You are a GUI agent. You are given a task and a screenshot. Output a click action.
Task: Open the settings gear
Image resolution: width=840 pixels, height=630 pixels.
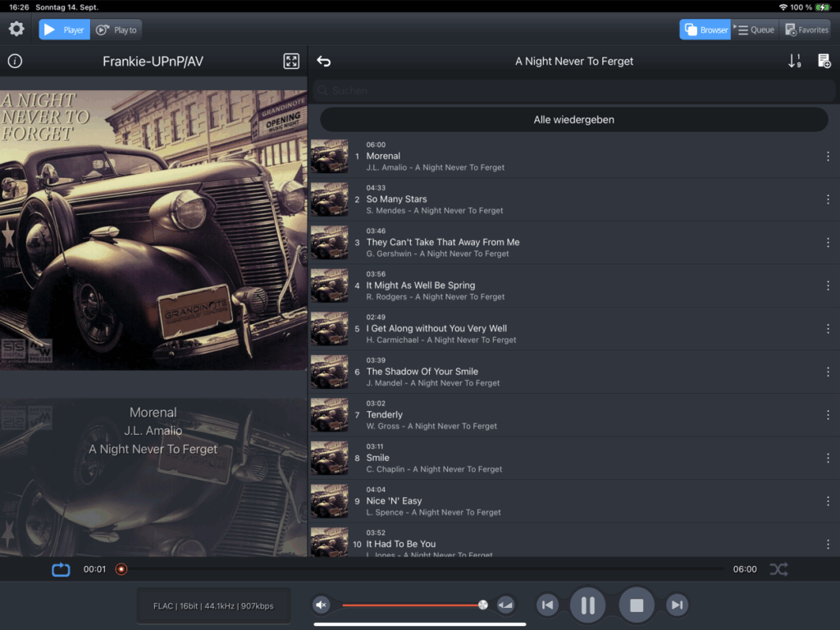pos(16,30)
